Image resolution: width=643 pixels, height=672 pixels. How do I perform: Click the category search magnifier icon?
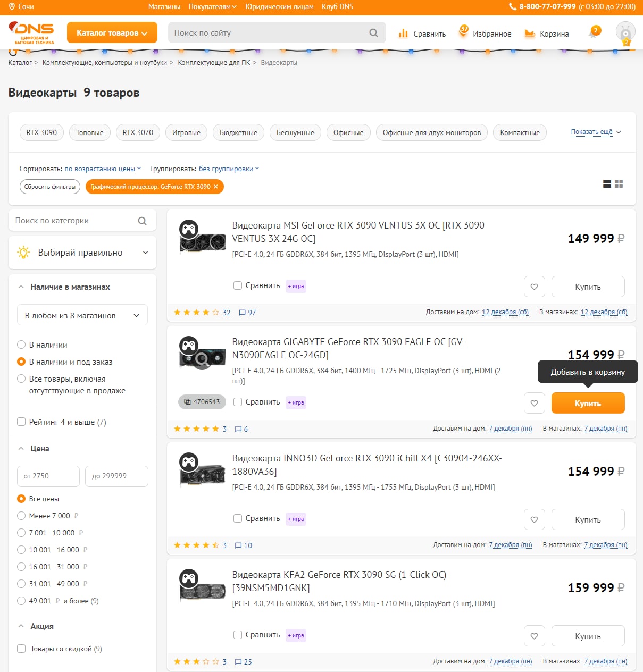[x=142, y=221]
